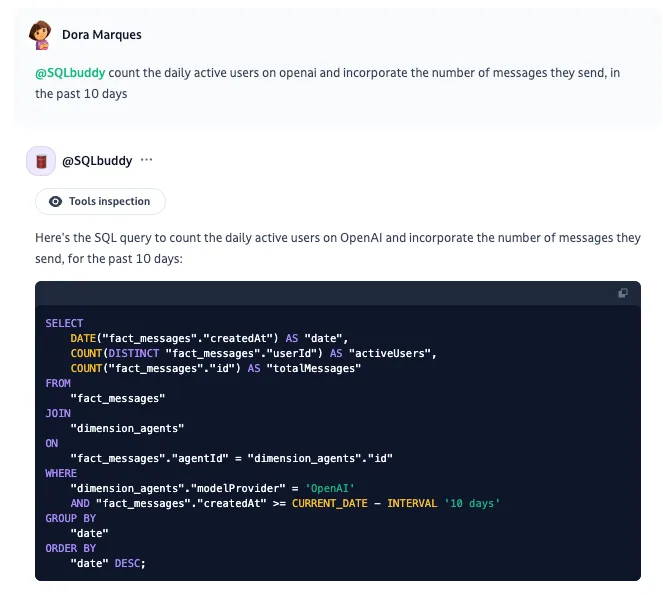
Task: Click the "activeUsers" alias in the query
Action: [389, 354]
